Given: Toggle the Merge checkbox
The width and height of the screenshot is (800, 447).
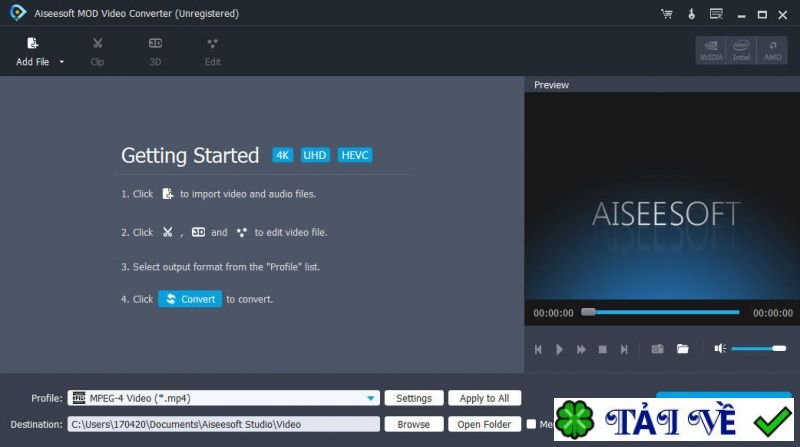Looking at the screenshot, I should [x=531, y=424].
